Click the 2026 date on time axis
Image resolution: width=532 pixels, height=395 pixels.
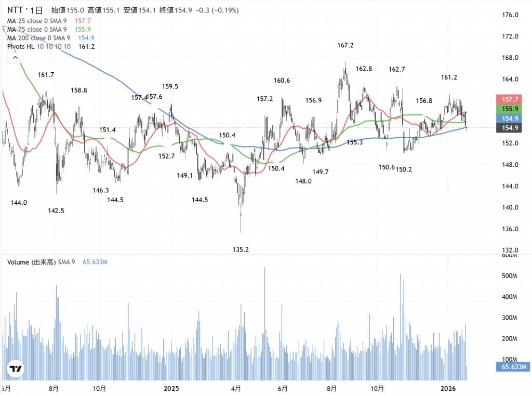[447, 388]
